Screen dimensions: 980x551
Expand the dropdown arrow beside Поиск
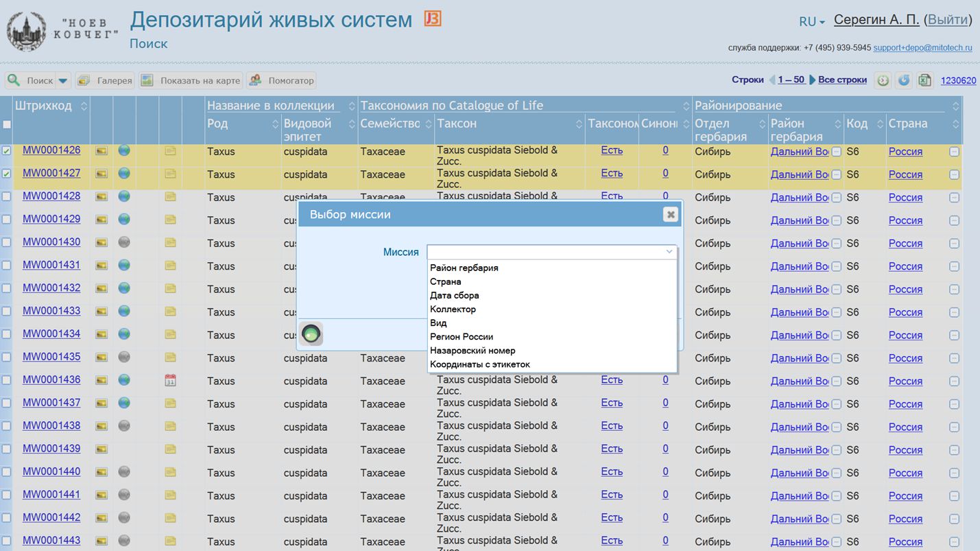[x=63, y=80]
